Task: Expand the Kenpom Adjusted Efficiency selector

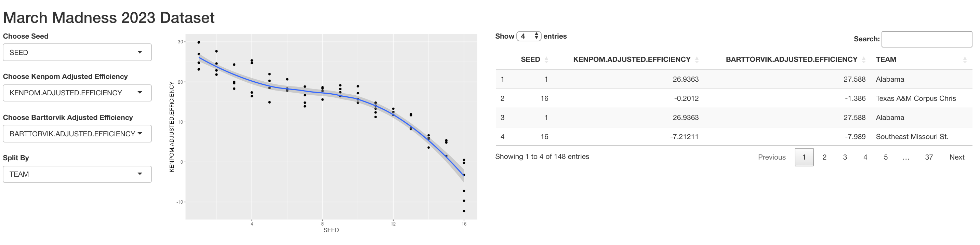Action: point(77,93)
